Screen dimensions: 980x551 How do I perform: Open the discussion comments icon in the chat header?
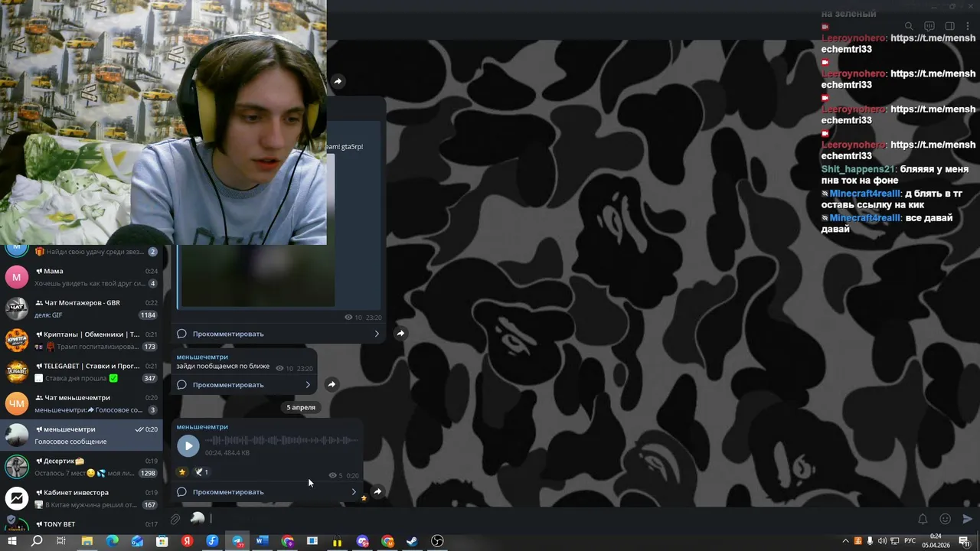[929, 27]
